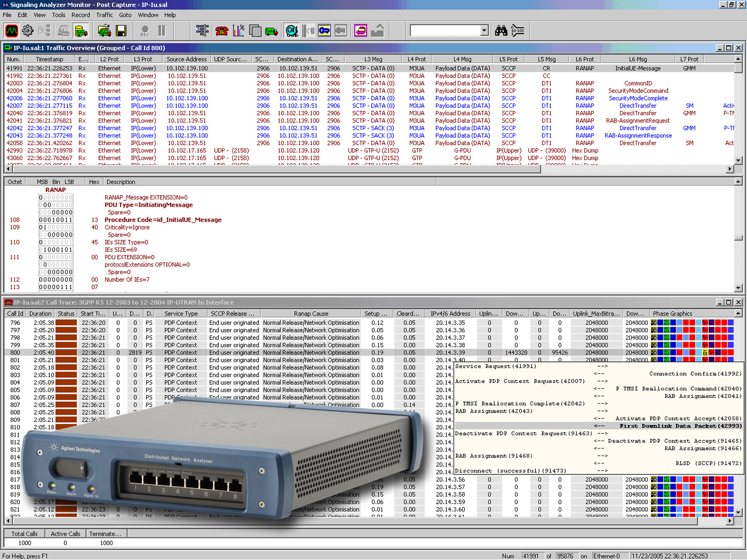Screen dimensions: 747x560
Task: Select call trace row with Call Id 796
Action: pos(370,323)
